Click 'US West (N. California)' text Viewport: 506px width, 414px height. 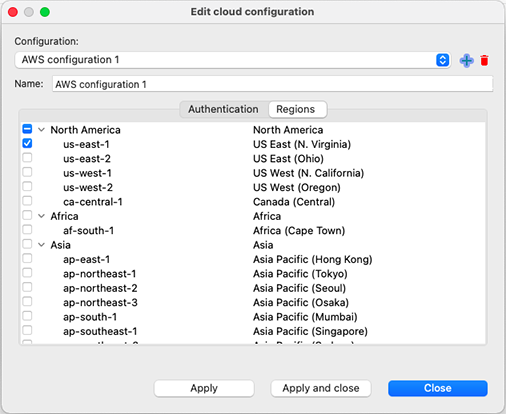(308, 173)
